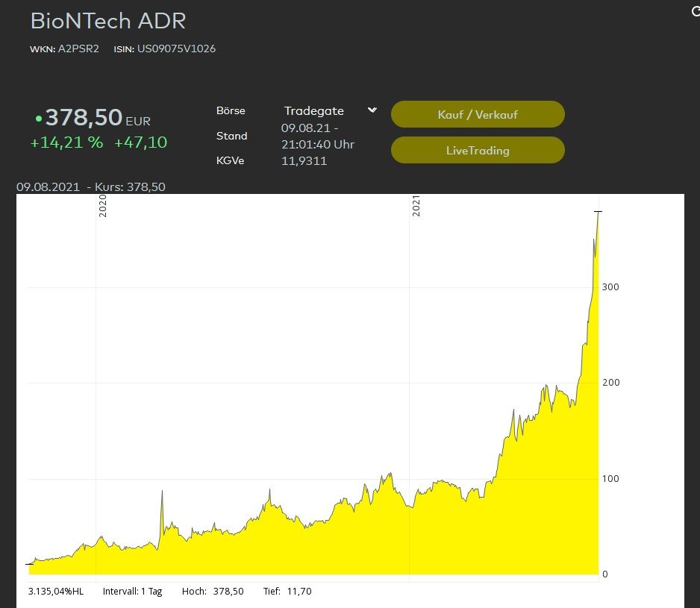Click the 2020 year marker on chart
The height and width of the screenshot is (608, 700).
103,206
